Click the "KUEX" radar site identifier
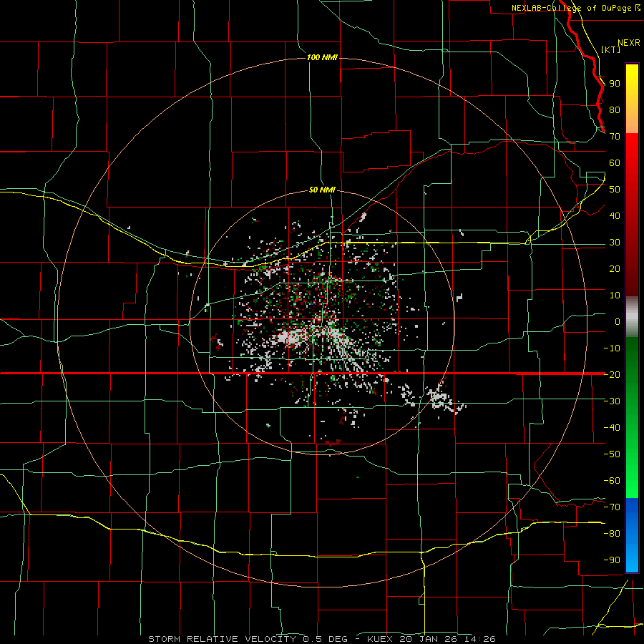The width and height of the screenshot is (644, 644). click(380, 639)
